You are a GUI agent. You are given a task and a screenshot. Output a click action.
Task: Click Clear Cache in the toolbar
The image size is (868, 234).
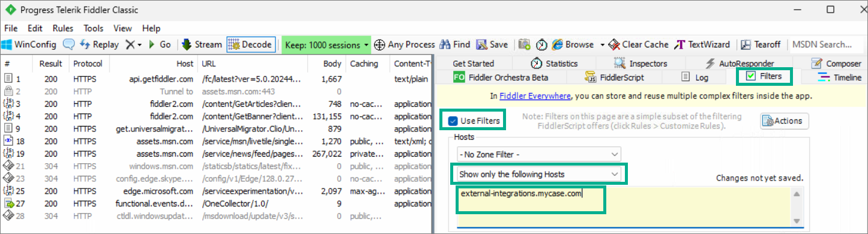(639, 44)
